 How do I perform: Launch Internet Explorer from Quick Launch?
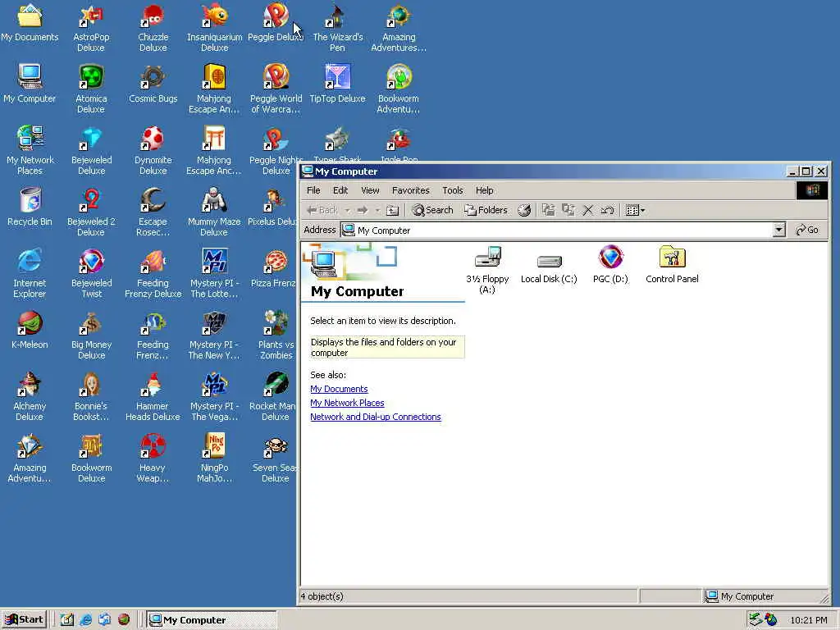click(x=85, y=620)
